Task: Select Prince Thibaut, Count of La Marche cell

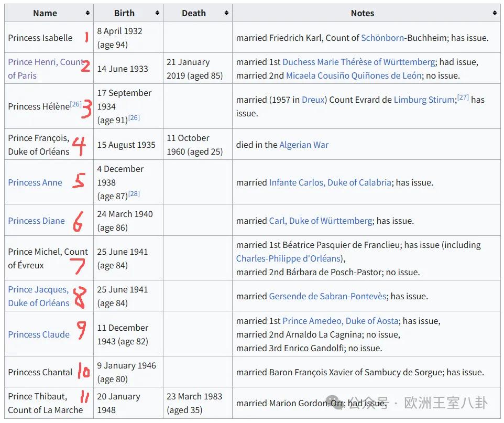Action: [49, 403]
